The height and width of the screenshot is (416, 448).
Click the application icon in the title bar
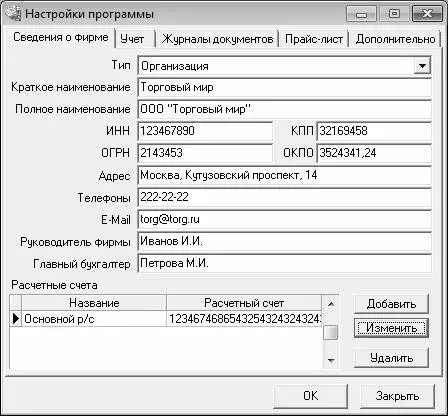[13, 14]
